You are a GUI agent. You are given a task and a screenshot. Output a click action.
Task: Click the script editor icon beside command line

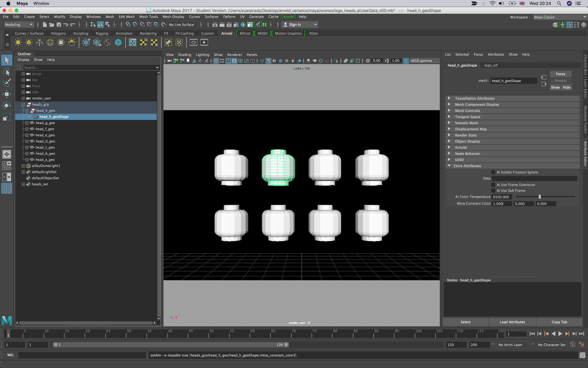point(582,355)
